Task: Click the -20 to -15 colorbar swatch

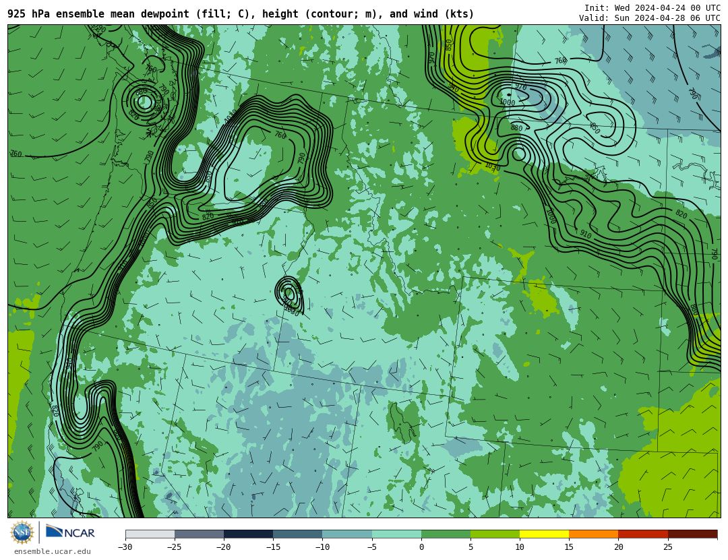Action: tap(248, 534)
